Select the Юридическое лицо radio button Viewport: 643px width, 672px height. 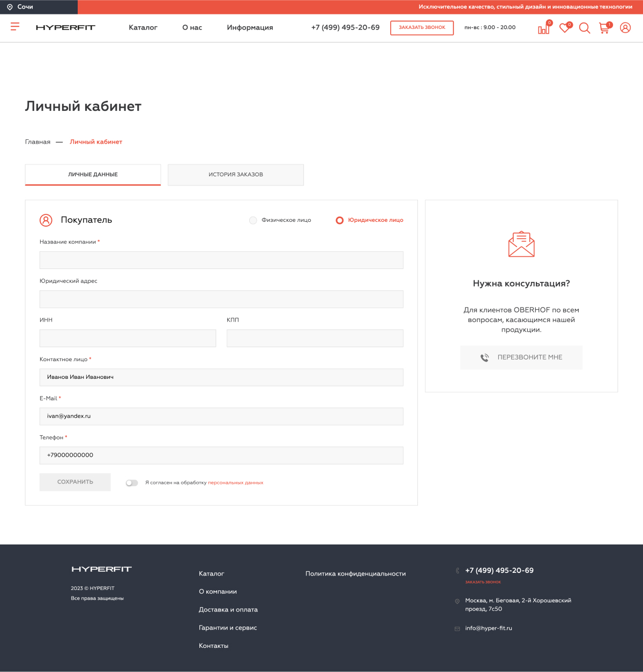click(339, 220)
